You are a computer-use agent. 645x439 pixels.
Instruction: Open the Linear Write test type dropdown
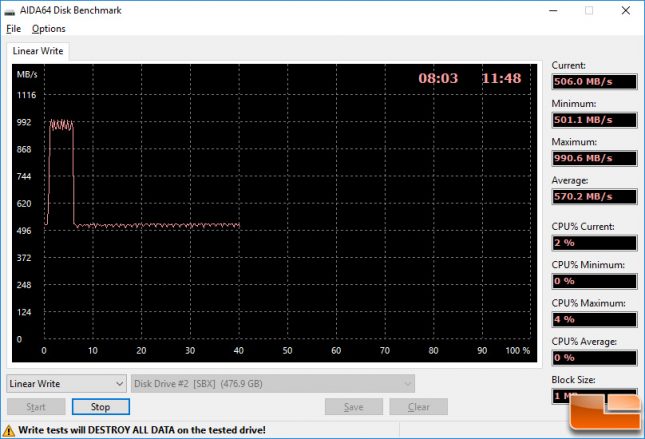coord(66,384)
